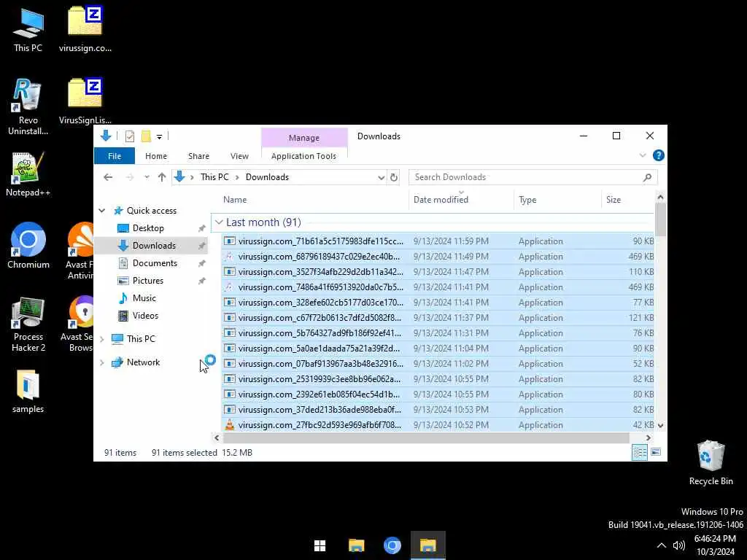Click the Manage contextual tab
Image resolution: width=747 pixels, height=560 pixels.
click(304, 138)
